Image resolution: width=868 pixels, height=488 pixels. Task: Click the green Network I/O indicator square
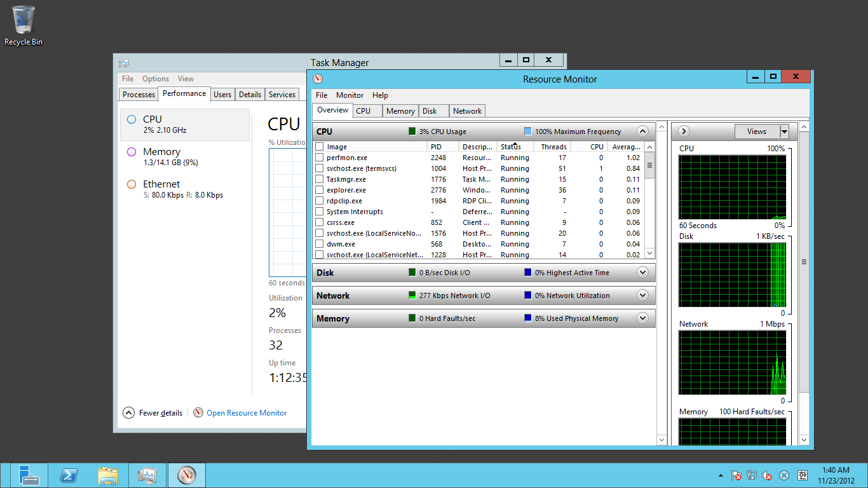pos(412,295)
